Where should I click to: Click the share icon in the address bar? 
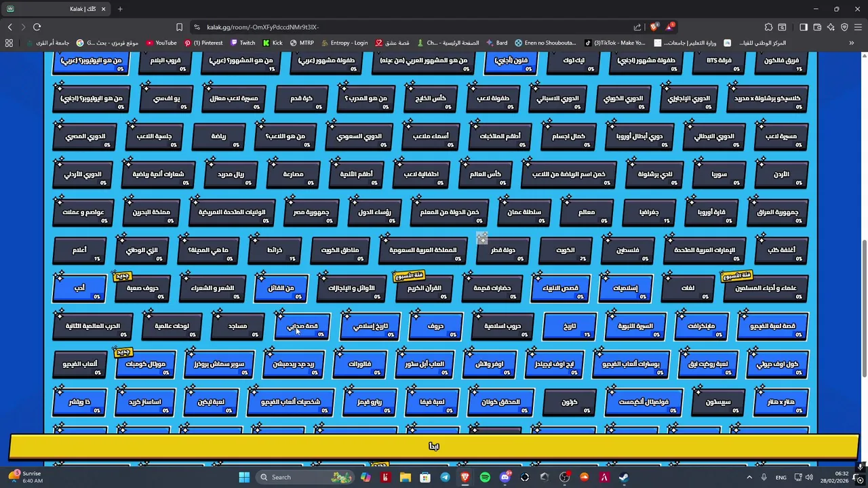pos(637,27)
